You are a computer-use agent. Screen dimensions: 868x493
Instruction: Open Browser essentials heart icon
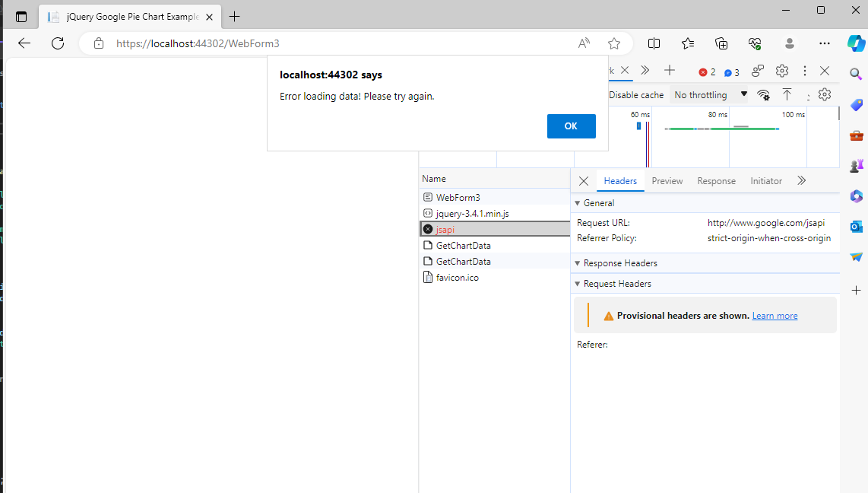coord(755,43)
